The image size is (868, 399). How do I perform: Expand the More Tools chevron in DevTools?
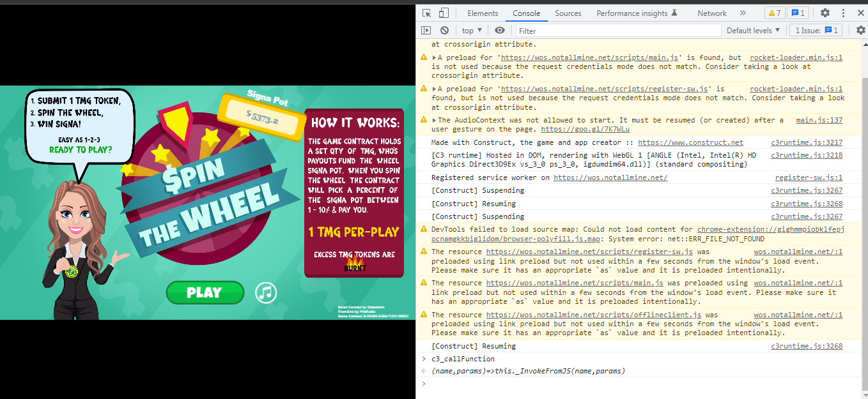[x=741, y=12]
